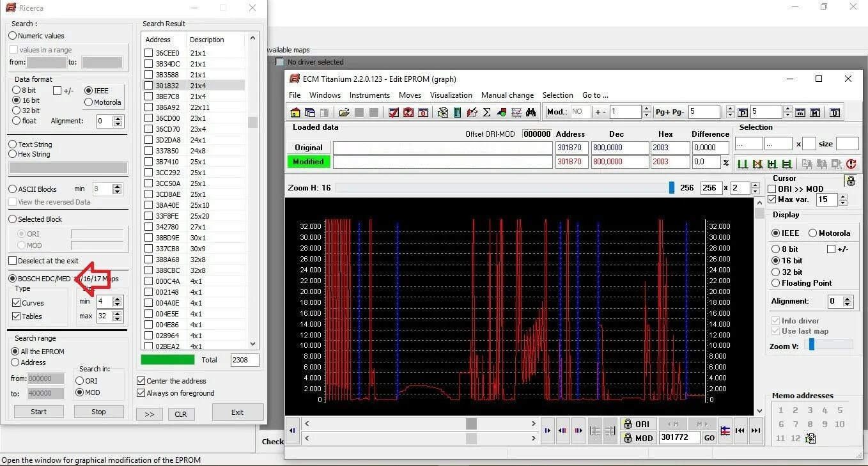This screenshot has height=466, width=868.
Task: Open the Windows menu
Action: pyautogui.click(x=325, y=95)
